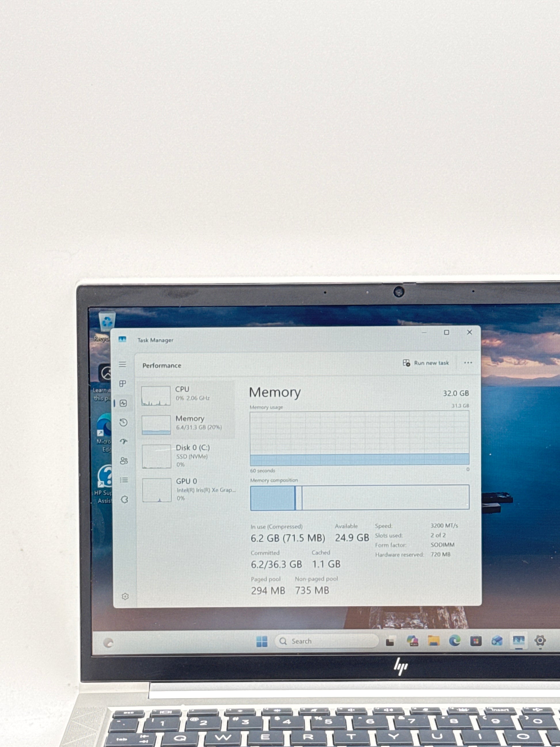Click Run new task button
Viewport: 560px width, 747px height.
(426, 363)
